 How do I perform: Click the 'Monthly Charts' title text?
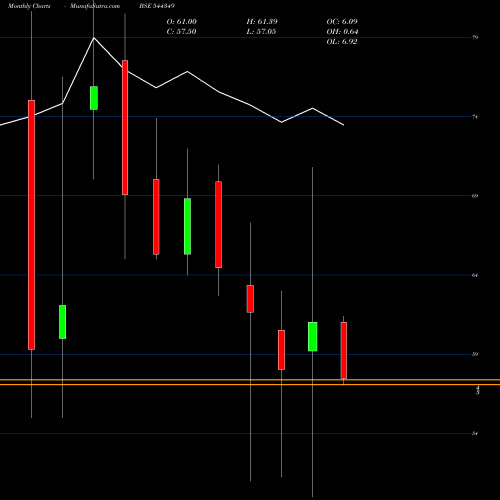[29, 6]
